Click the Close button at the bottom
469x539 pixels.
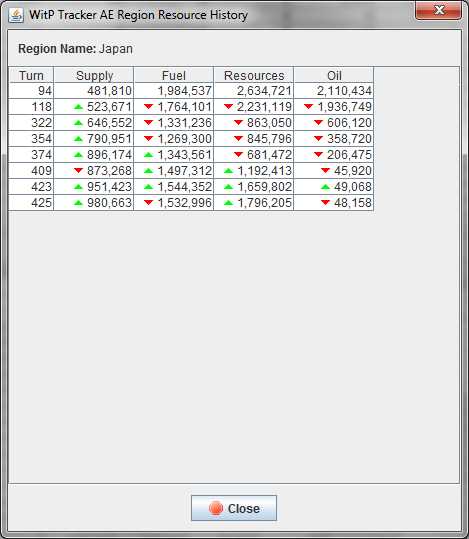(234, 508)
